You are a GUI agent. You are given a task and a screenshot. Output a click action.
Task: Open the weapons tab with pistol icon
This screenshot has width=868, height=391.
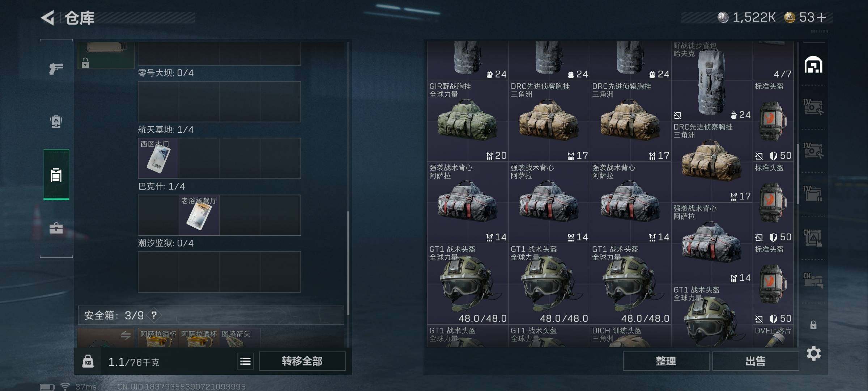coord(56,68)
